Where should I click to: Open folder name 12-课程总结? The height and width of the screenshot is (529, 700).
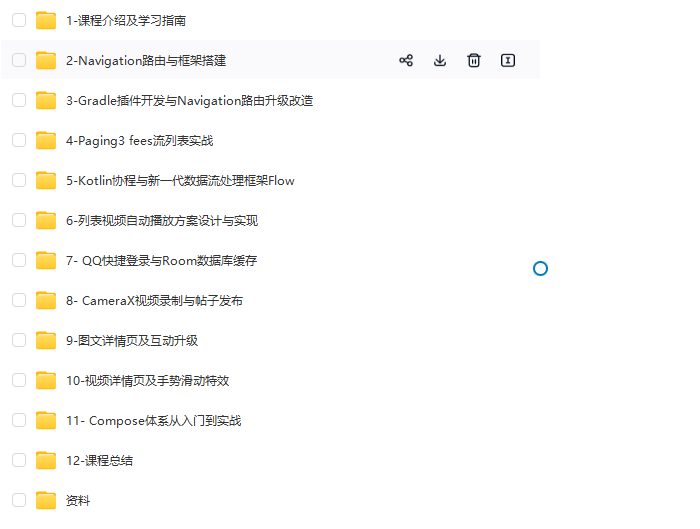tap(99, 461)
